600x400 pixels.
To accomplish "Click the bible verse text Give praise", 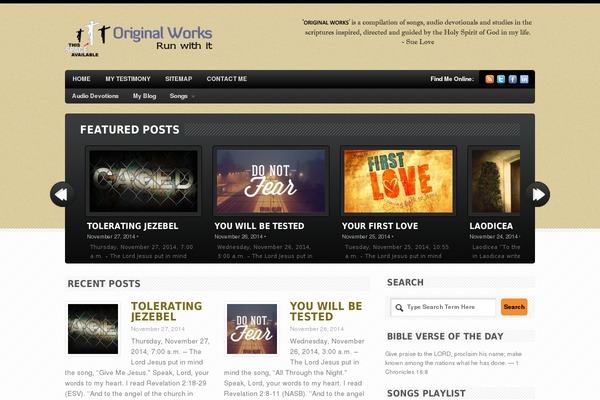I will [x=453, y=363].
